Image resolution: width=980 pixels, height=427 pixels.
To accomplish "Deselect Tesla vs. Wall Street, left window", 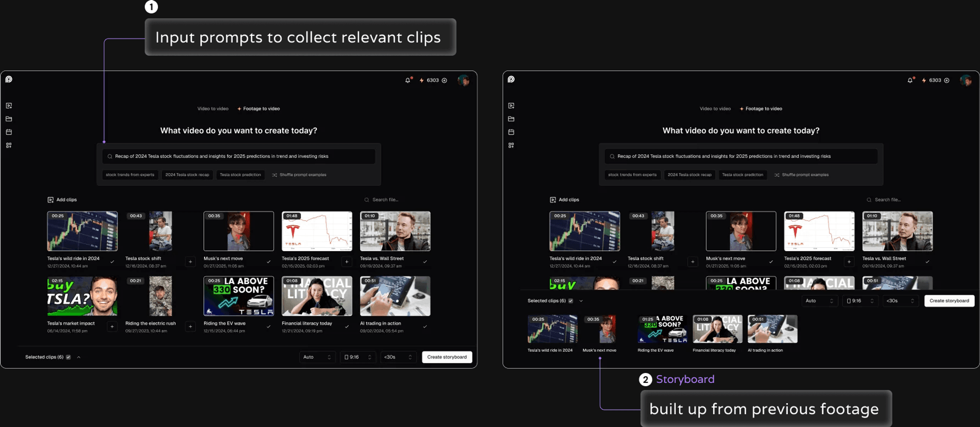I will [x=425, y=262].
